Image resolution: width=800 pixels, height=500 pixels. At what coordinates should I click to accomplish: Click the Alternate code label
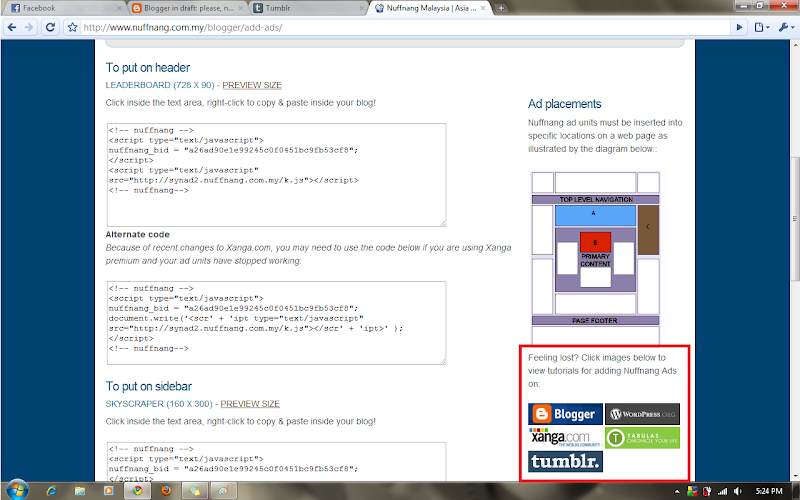(138, 235)
